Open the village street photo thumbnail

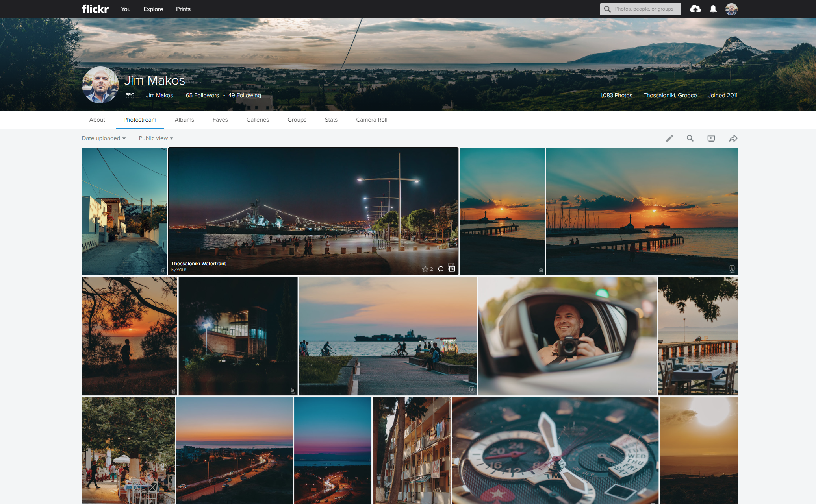[124, 211]
